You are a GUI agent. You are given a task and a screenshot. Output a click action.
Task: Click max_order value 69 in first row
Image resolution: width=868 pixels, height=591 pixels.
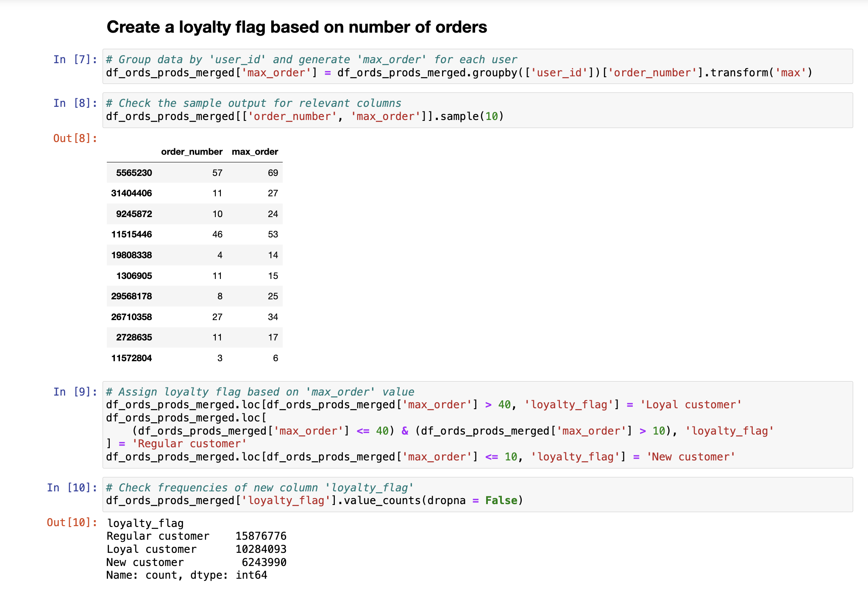273,173
